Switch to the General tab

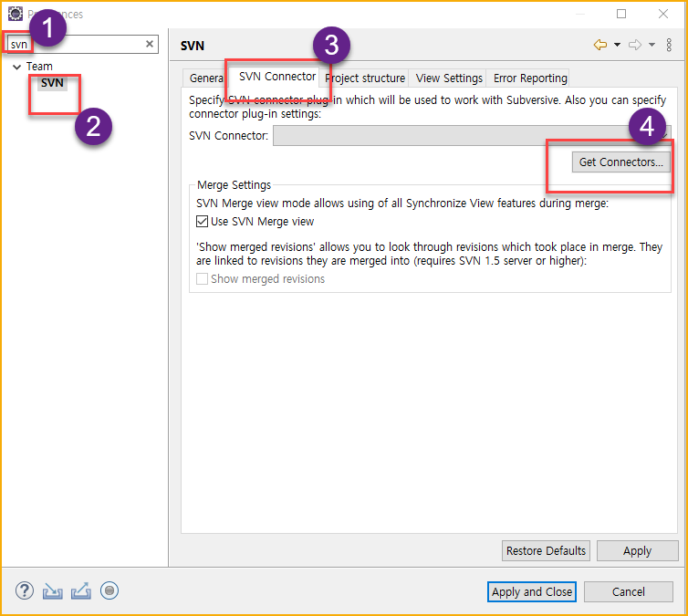pos(205,78)
